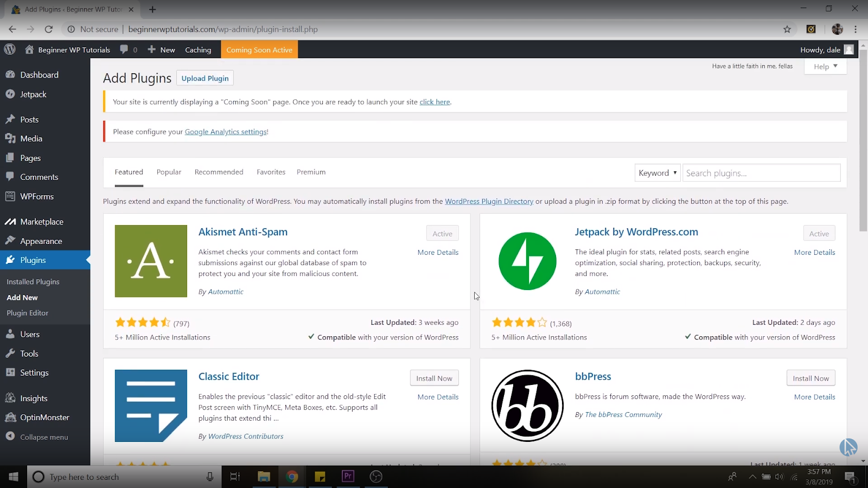The image size is (868, 488).
Task: Go back using the browser back arrow
Action: 12,29
